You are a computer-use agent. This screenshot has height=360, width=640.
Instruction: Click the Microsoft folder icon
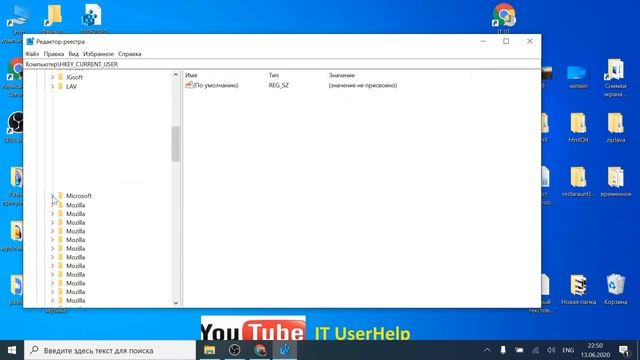coord(60,196)
